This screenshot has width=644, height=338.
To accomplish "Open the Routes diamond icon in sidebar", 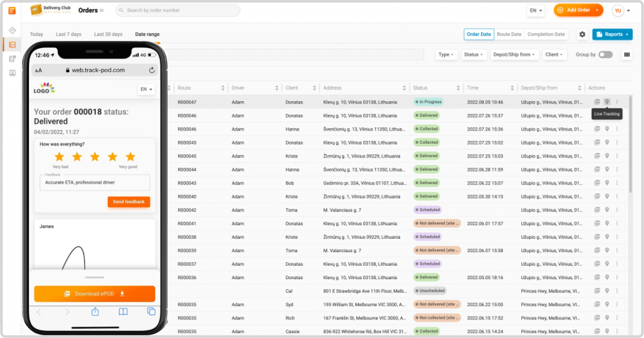I will 12,30.
